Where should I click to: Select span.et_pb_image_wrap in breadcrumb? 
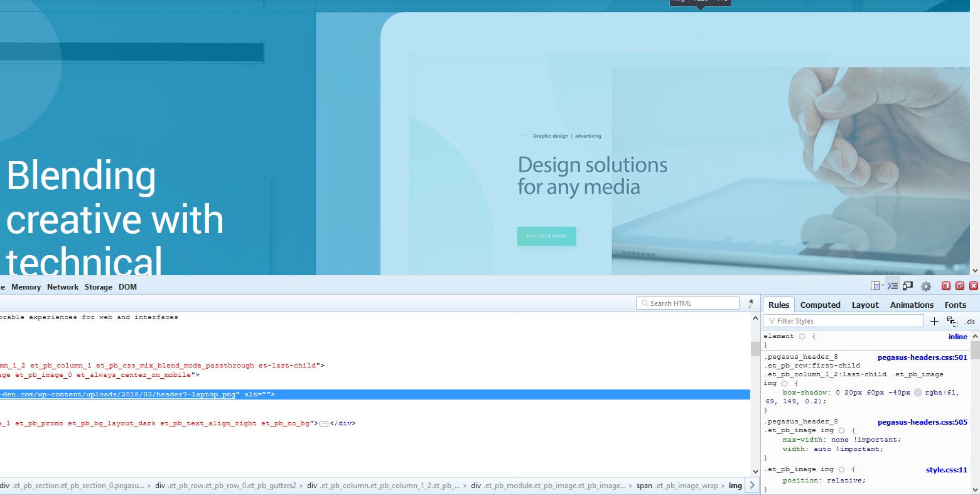(x=677, y=486)
